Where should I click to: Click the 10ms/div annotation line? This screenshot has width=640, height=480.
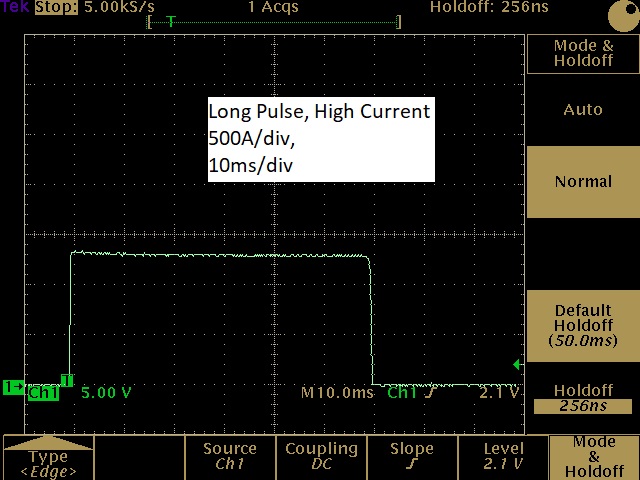[x=251, y=166]
